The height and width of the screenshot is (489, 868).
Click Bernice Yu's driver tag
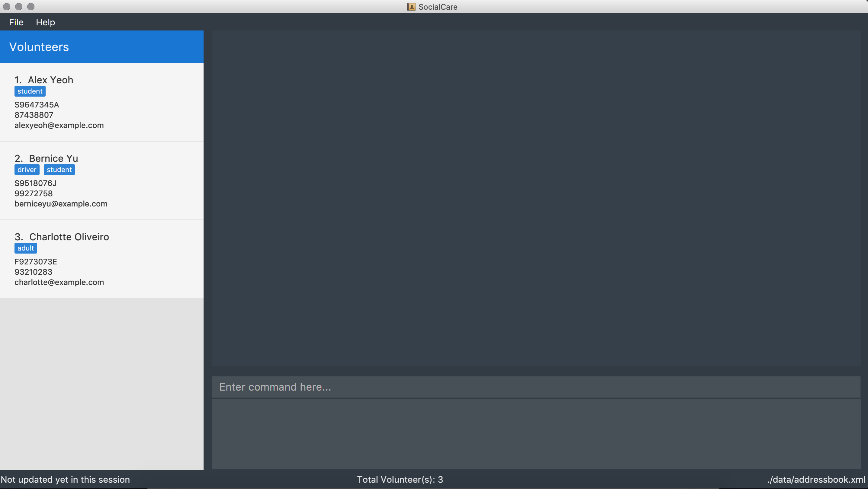[27, 170]
